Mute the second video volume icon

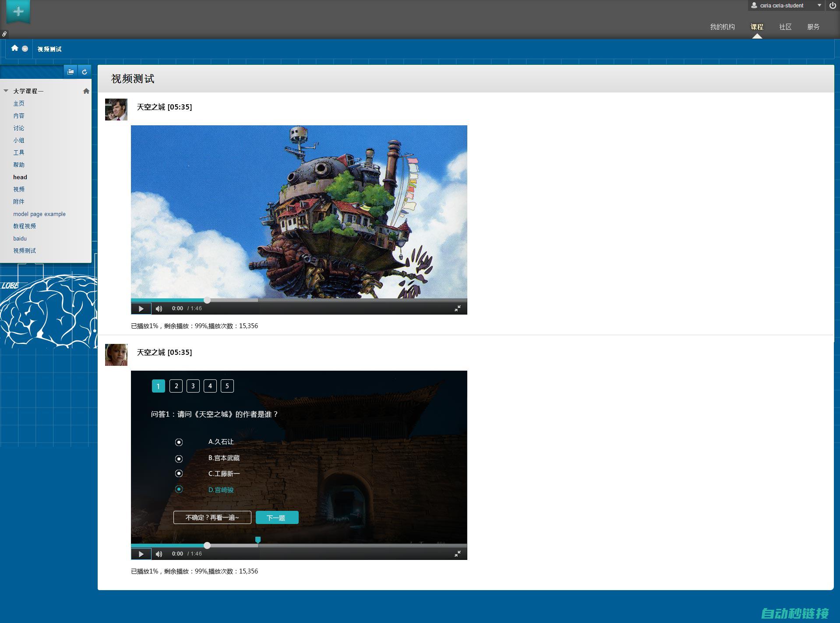[x=159, y=554]
